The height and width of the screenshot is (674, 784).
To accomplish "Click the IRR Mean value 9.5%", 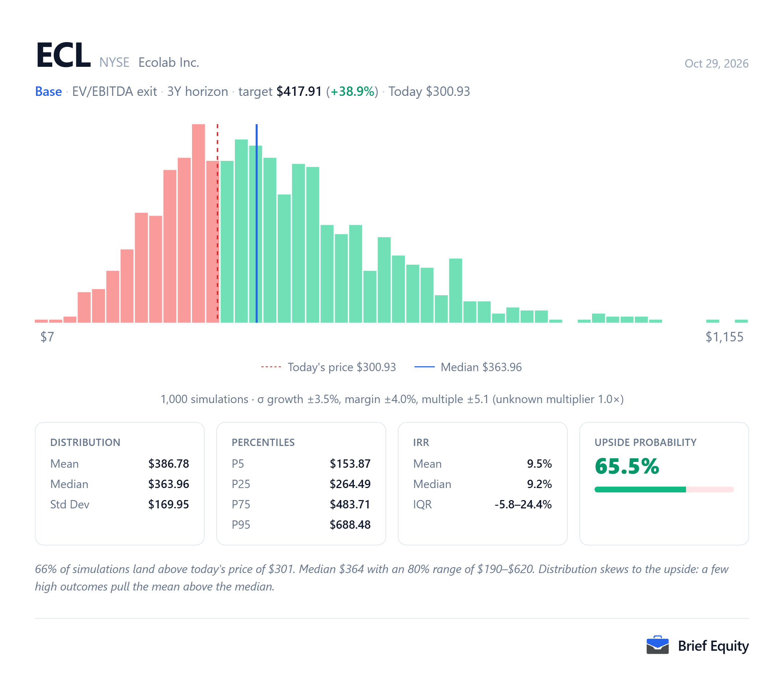I will pyautogui.click(x=539, y=463).
